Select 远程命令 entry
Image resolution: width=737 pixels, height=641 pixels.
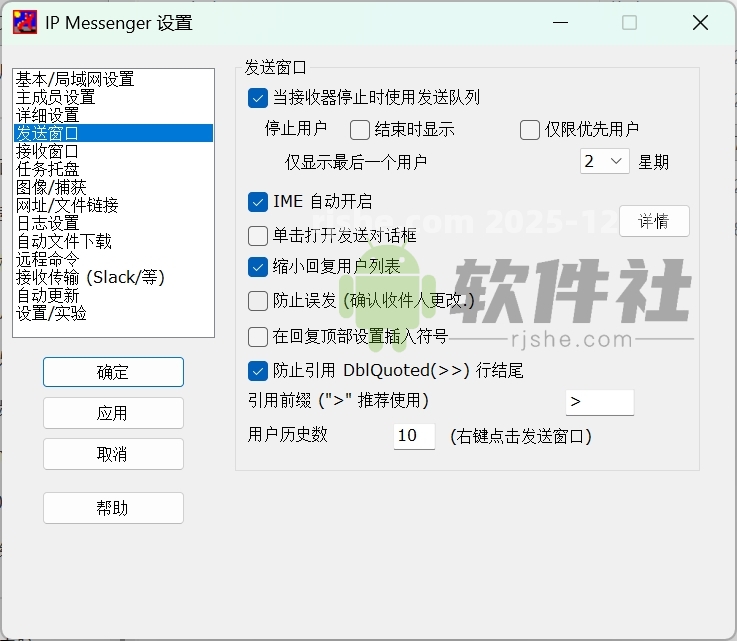coord(113,259)
